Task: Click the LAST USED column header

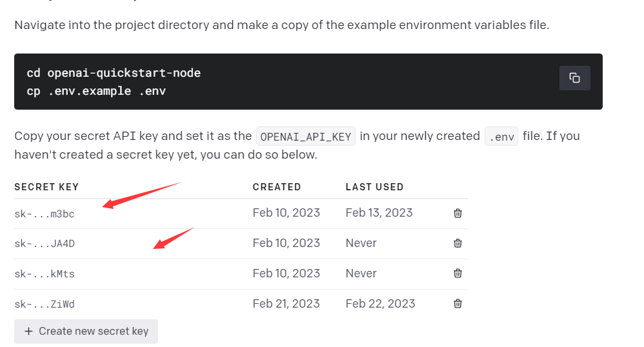Action: click(374, 187)
